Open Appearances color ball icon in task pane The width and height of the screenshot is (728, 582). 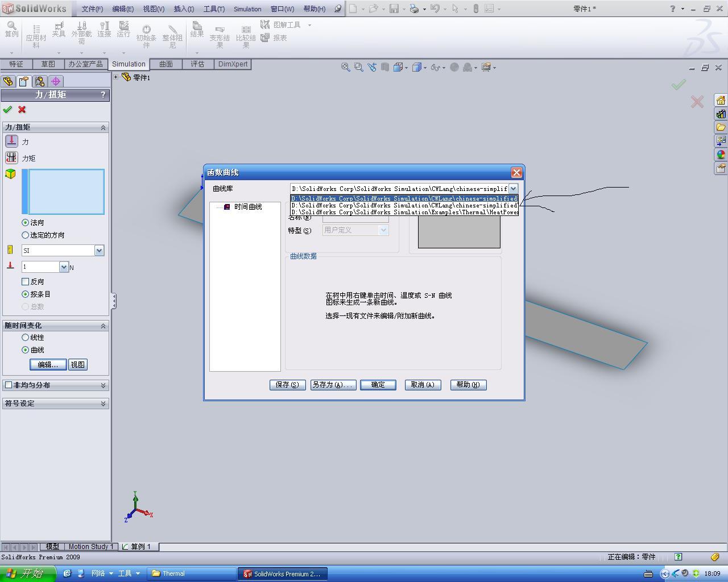(721, 155)
